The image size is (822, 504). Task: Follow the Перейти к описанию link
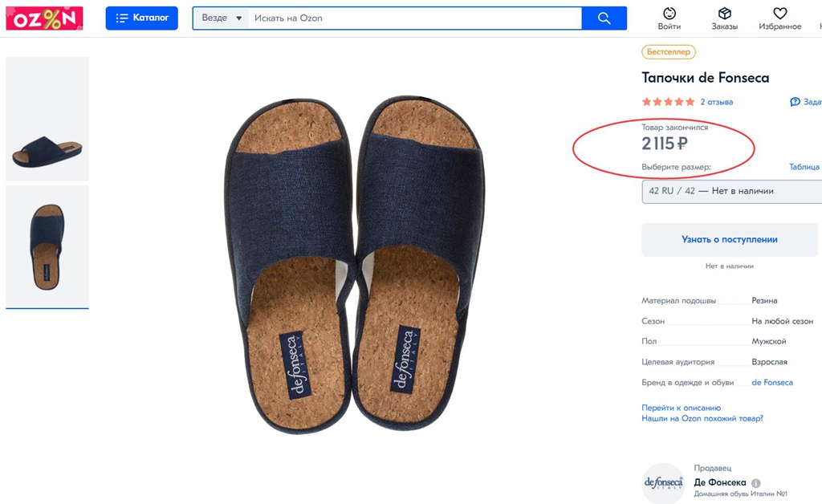(x=681, y=408)
